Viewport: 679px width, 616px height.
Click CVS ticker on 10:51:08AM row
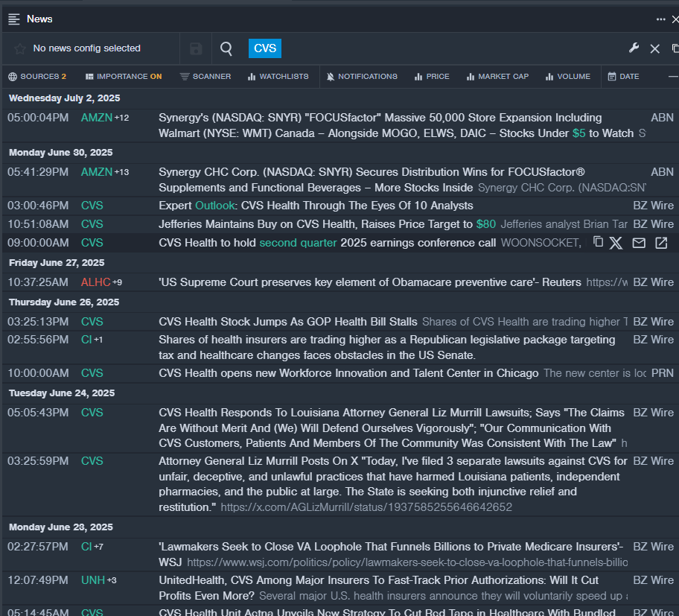[92, 224]
